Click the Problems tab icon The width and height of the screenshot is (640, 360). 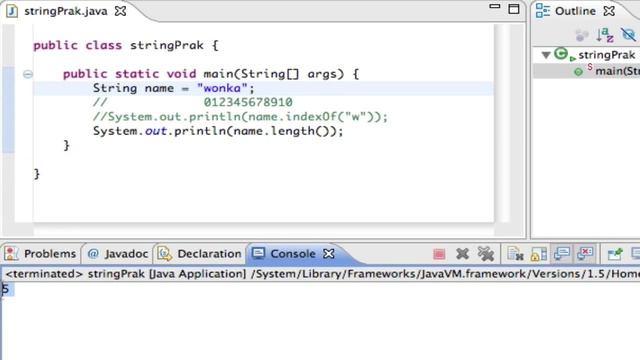pyautogui.click(x=11, y=254)
